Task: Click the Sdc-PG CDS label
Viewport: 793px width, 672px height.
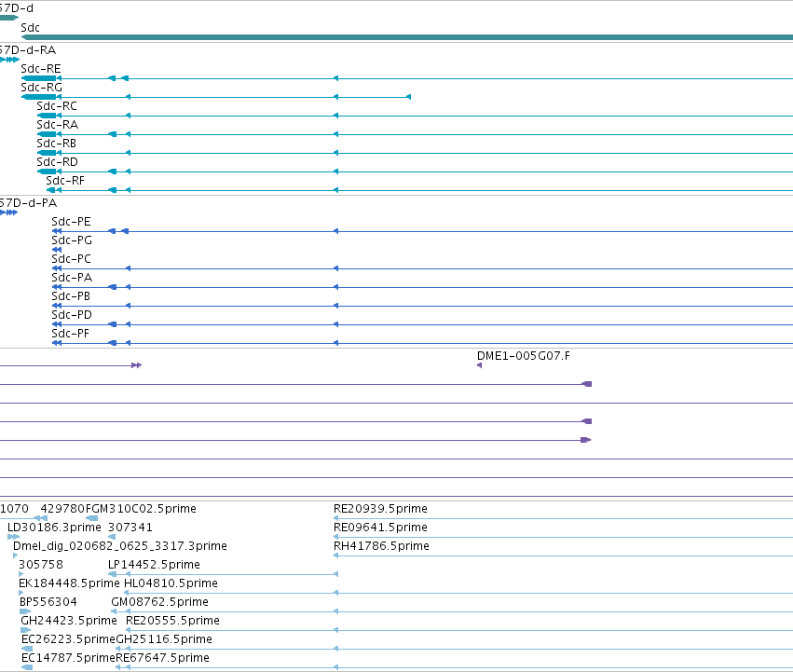Action: tap(72, 240)
